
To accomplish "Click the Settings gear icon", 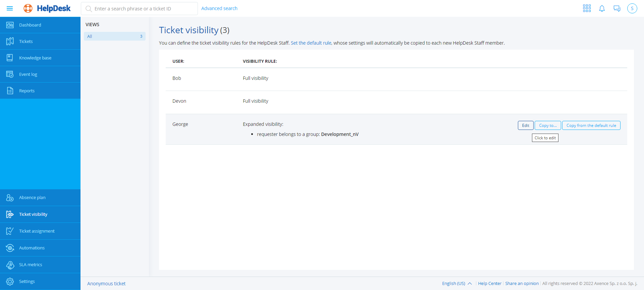I will point(10,281).
